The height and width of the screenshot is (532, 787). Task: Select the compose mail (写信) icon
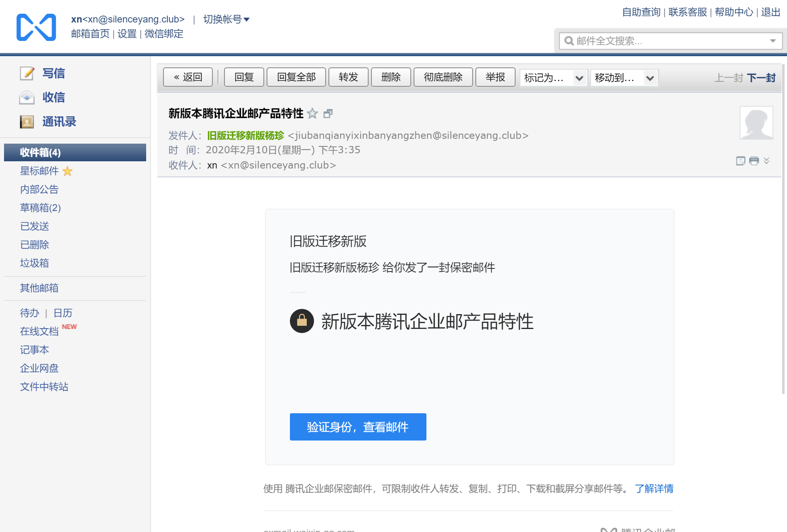(27, 73)
